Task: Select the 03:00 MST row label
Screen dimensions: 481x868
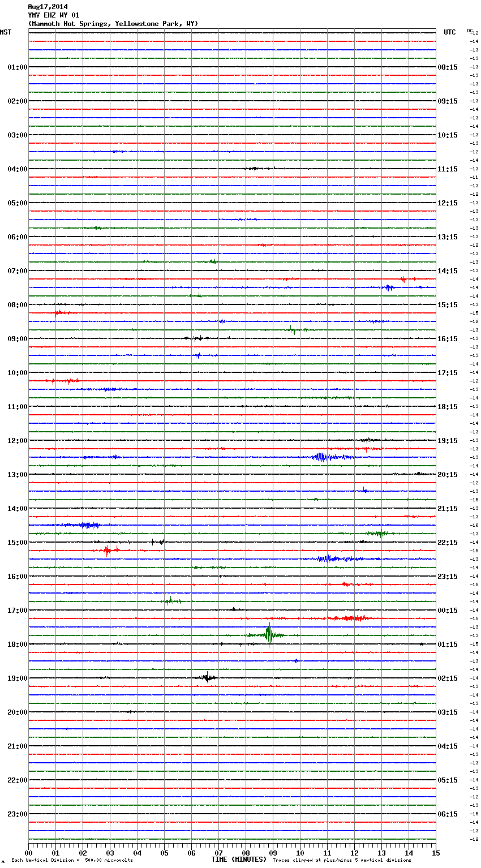Action: pyautogui.click(x=18, y=135)
